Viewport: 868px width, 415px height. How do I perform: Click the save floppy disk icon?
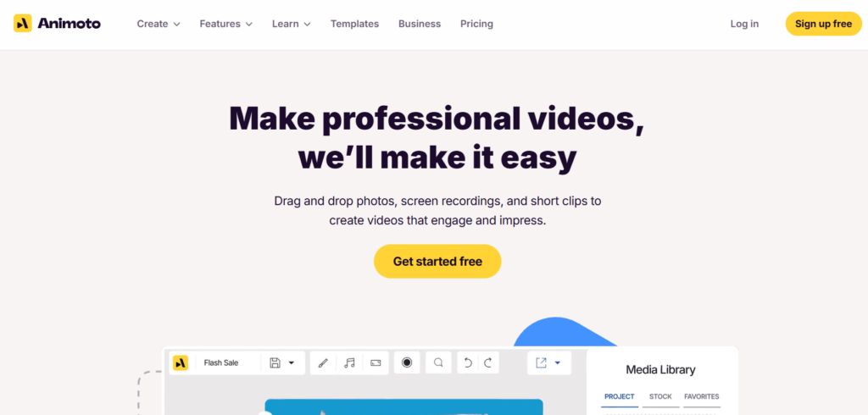coord(275,363)
